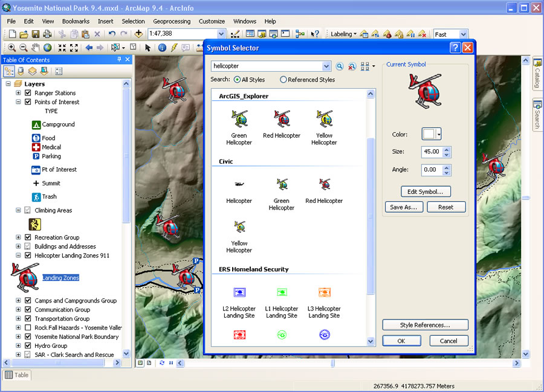Expand the Transportation Group layer
544x392 pixels.
(x=18, y=318)
